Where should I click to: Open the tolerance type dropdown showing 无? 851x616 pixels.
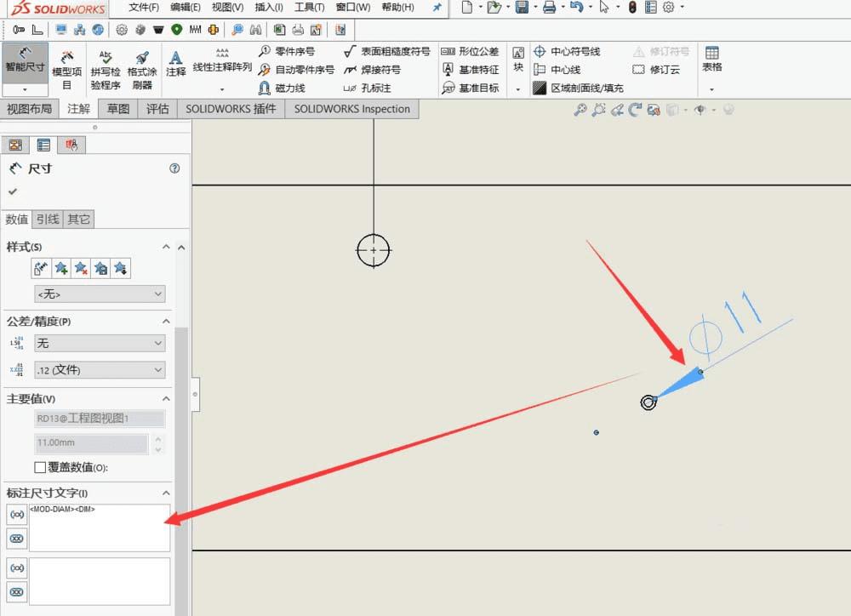pyautogui.click(x=99, y=343)
